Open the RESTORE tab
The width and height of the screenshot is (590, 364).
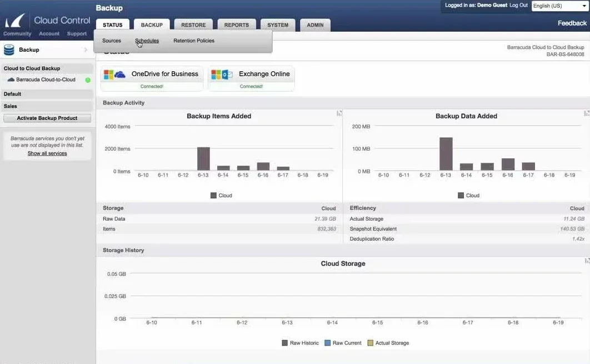tap(193, 25)
